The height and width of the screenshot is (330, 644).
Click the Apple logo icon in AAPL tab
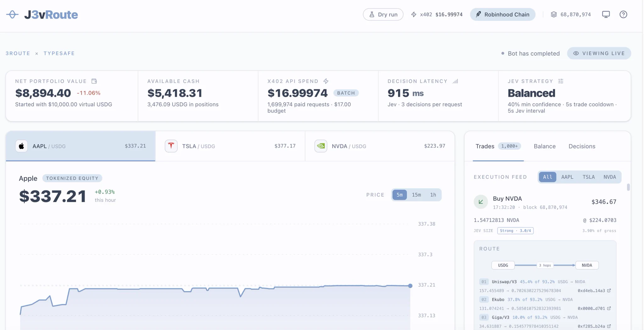(x=21, y=146)
